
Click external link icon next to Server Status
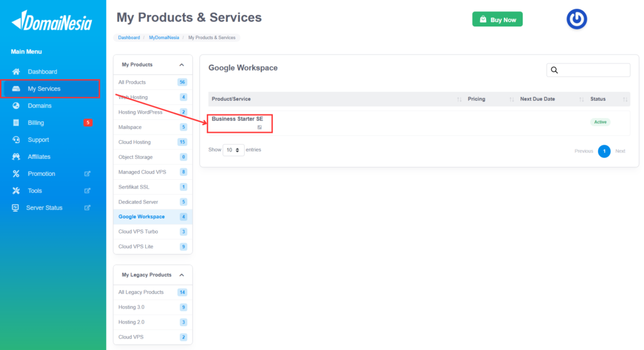[87, 207]
